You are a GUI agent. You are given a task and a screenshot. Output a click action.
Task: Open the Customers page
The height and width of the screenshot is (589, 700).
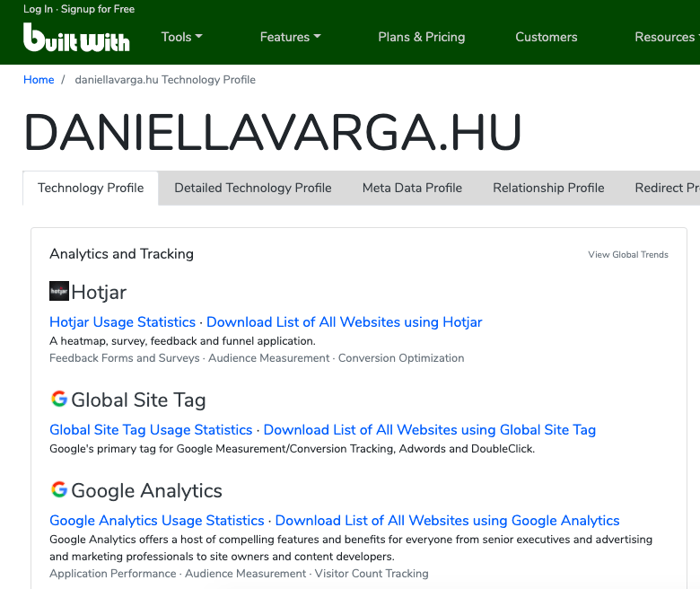click(x=547, y=37)
